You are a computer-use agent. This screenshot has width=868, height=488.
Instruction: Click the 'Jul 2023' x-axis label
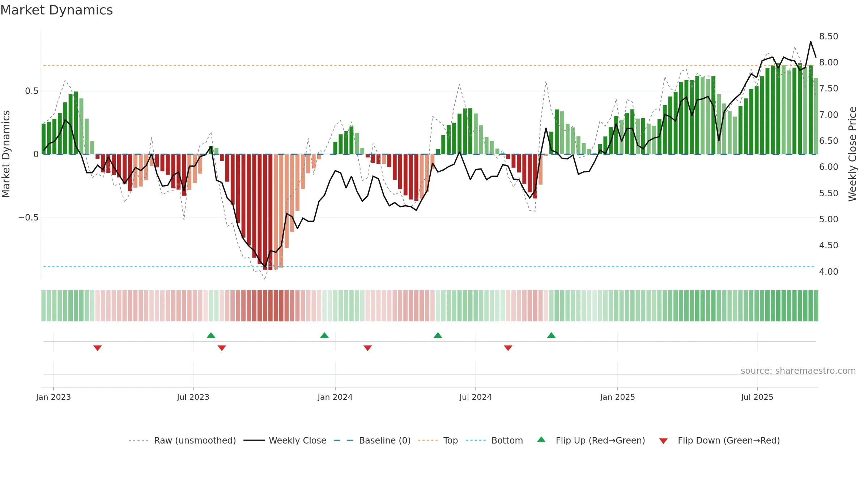pos(193,397)
